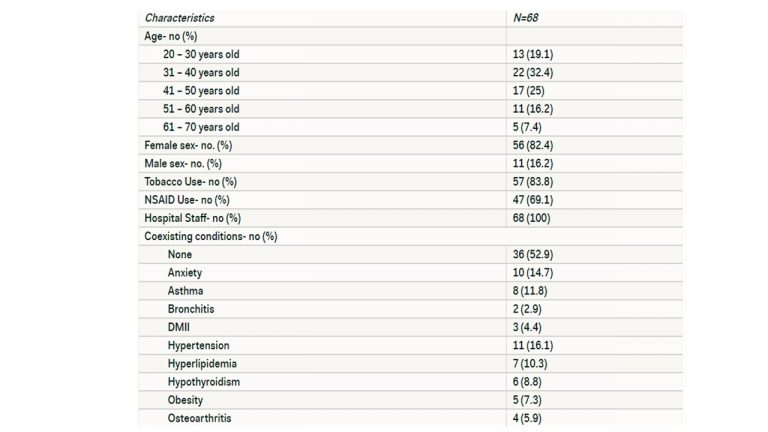Viewport: 768px width, 432px height.
Task: Click the Anxiety row label
Action: pos(185,273)
